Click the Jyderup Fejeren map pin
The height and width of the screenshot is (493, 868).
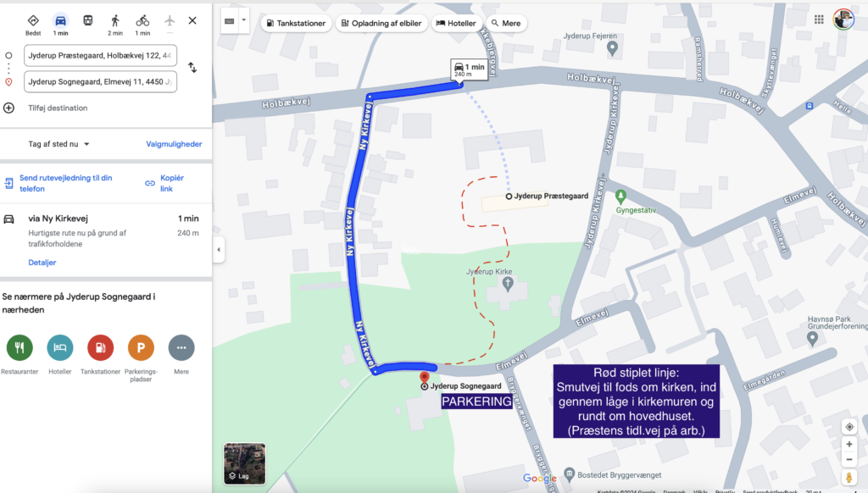(612, 48)
